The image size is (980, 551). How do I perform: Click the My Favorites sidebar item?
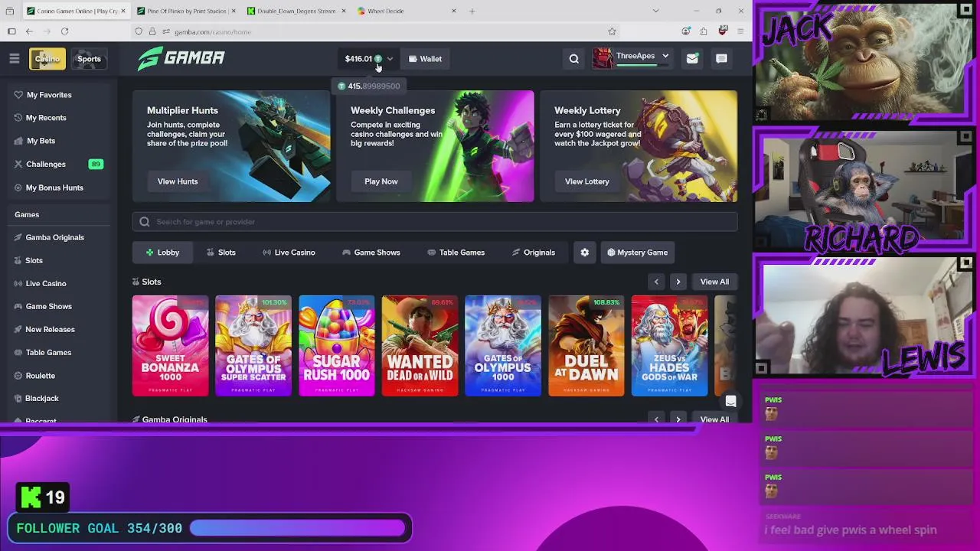(x=49, y=95)
